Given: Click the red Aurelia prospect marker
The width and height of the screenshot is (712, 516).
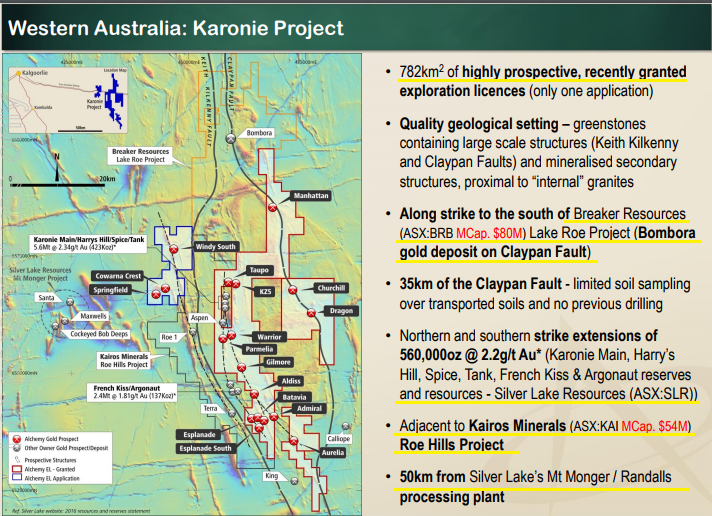Looking at the screenshot, I should click(294, 441).
